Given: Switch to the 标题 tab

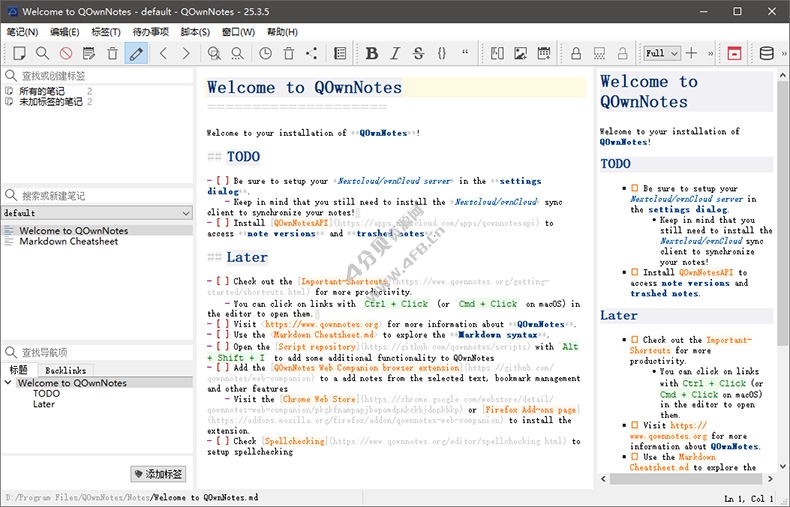Looking at the screenshot, I should click(x=19, y=369).
